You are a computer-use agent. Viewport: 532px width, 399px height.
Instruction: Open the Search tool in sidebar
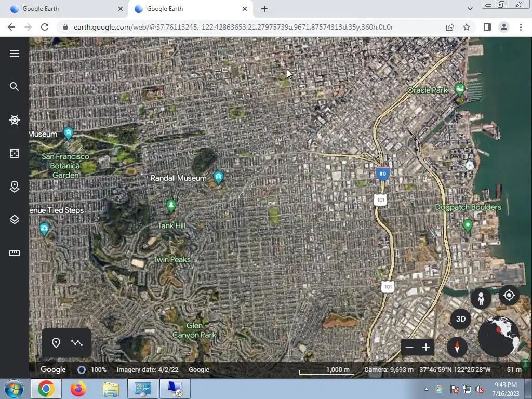click(x=14, y=87)
